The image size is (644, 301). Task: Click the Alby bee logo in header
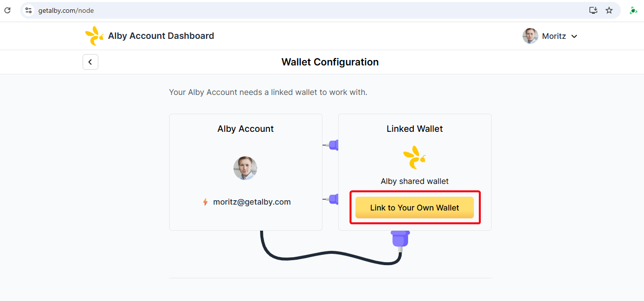(x=94, y=36)
